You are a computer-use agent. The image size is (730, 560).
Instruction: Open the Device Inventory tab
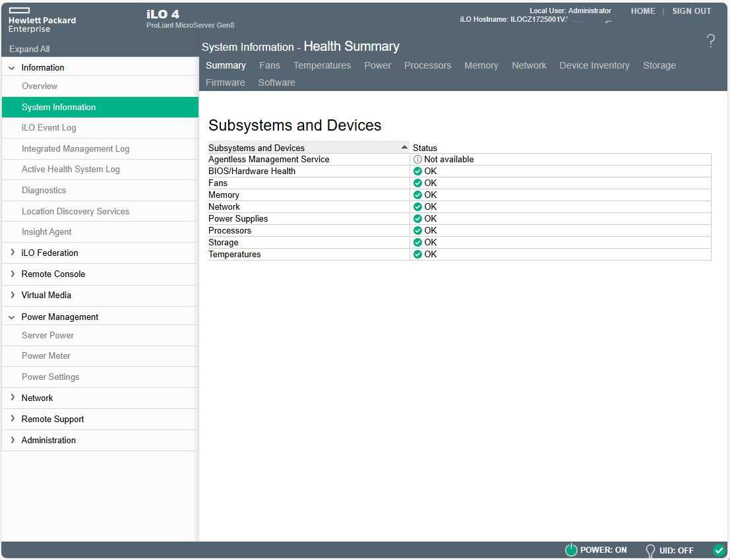594,66
